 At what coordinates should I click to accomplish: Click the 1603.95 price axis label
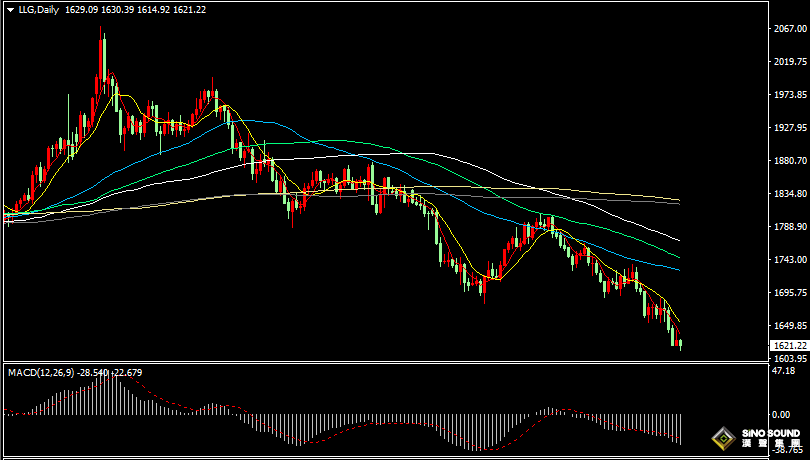point(787,358)
